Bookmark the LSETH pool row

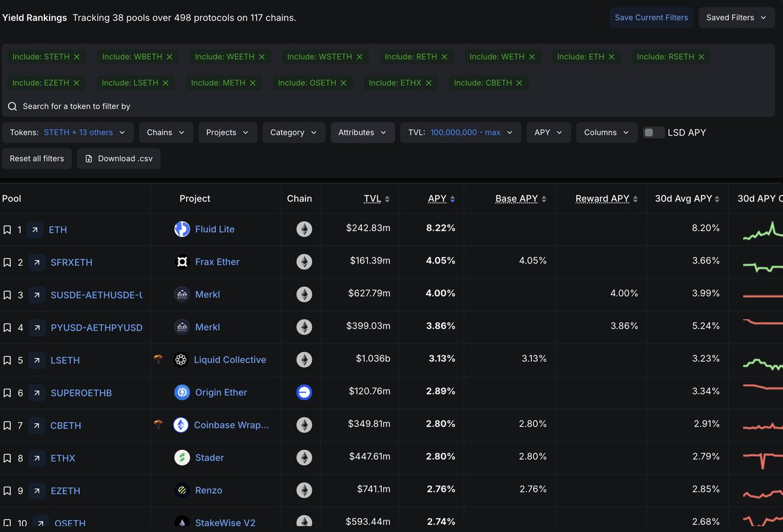click(7, 360)
